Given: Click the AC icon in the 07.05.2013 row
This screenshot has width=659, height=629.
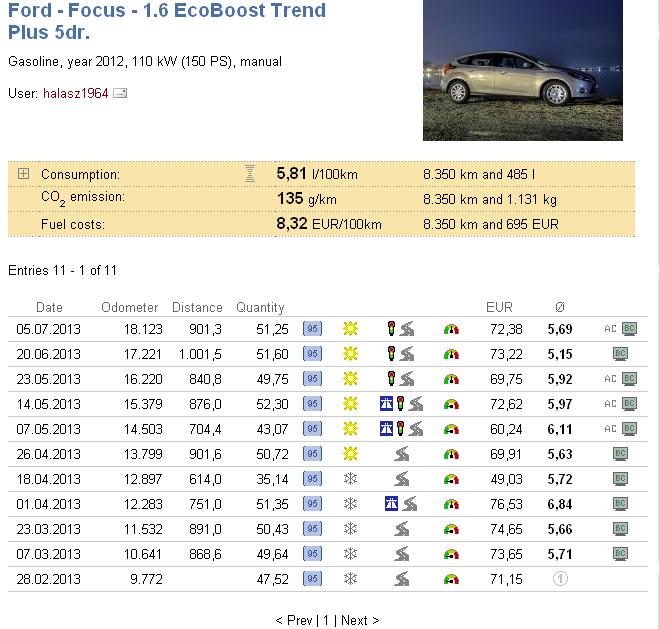Looking at the screenshot, I should (x=611, y=428).
